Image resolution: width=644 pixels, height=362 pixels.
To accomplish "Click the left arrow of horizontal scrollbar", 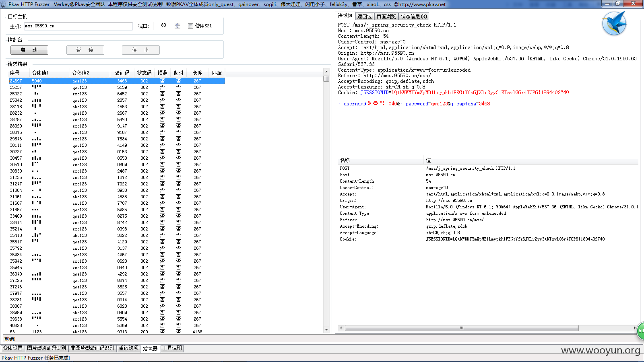I will pyautogui.click(x=341, y=328).
